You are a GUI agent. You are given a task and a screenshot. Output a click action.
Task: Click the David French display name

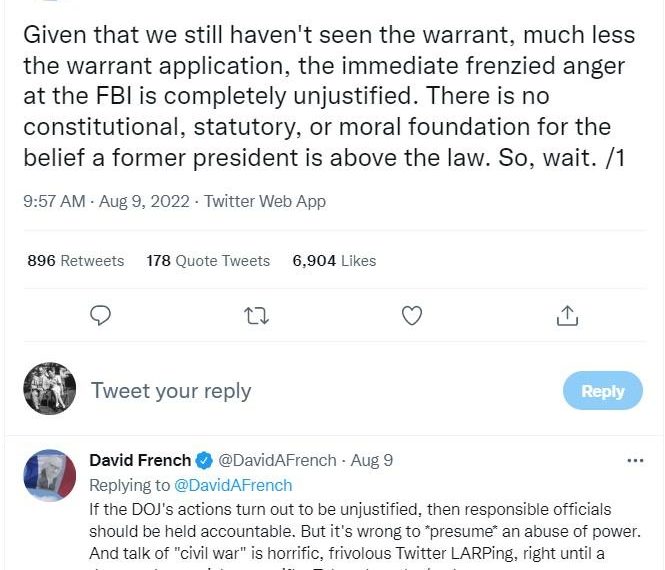[140, 460]
